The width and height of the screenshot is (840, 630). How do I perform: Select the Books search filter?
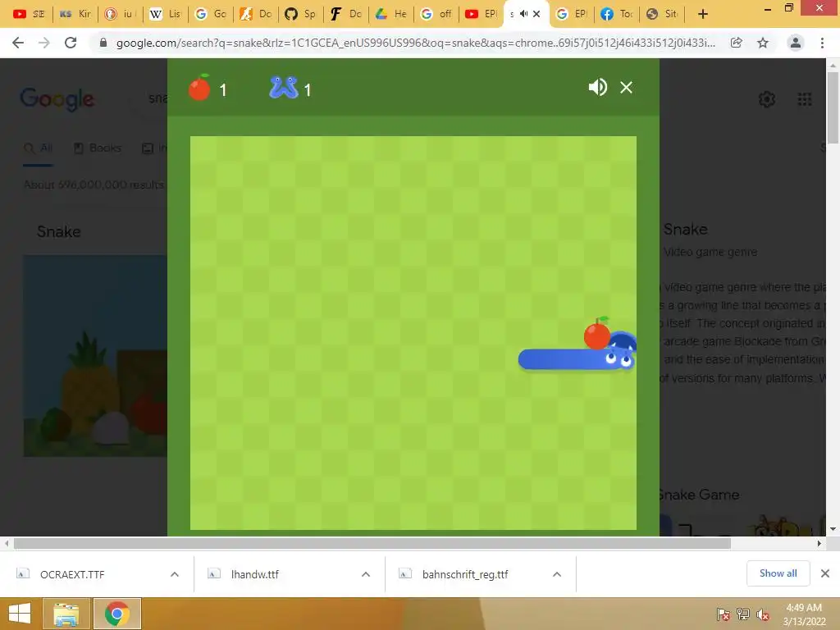98,148
